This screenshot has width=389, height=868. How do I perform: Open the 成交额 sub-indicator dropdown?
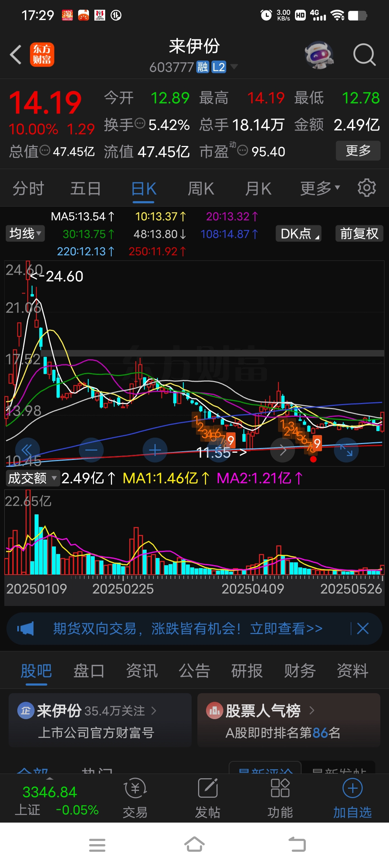tap(32, 478)
